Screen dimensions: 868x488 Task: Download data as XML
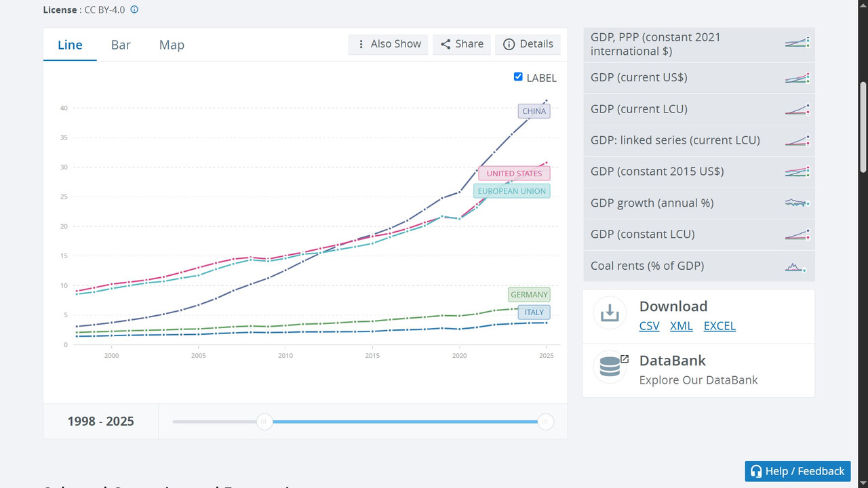click(682, 326)
